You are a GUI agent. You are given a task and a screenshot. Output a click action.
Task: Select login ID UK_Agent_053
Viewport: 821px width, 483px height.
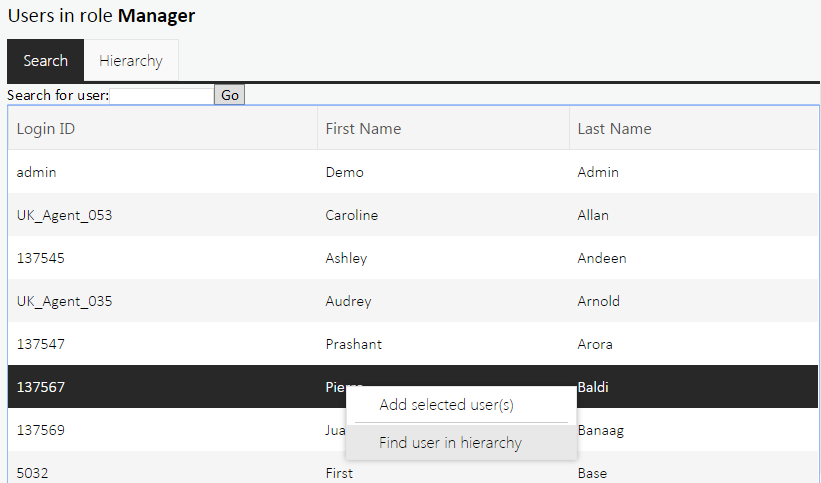(x=64, y=215)
